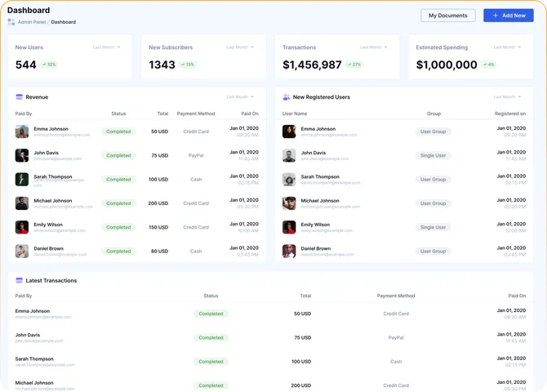The image size is (547, 392).
Task: Click the 100 USD total in Latest Transactions
Action: [x=301, y=362]
